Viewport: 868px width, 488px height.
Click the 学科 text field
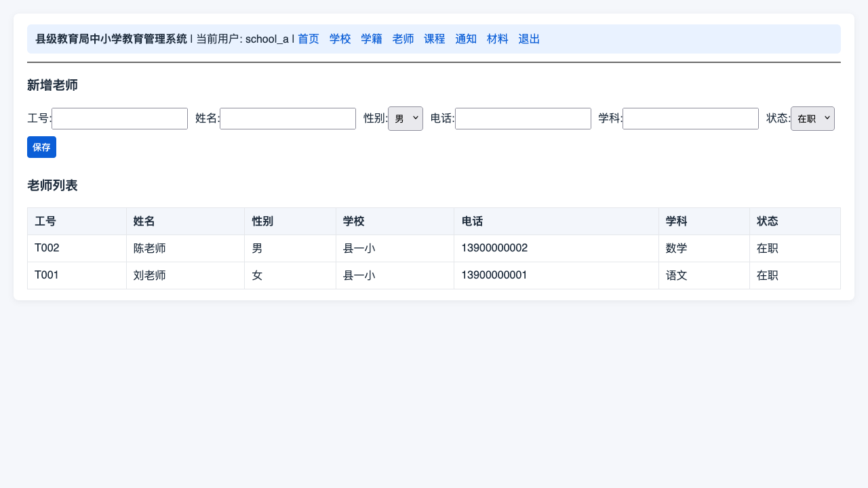point(690,119)
